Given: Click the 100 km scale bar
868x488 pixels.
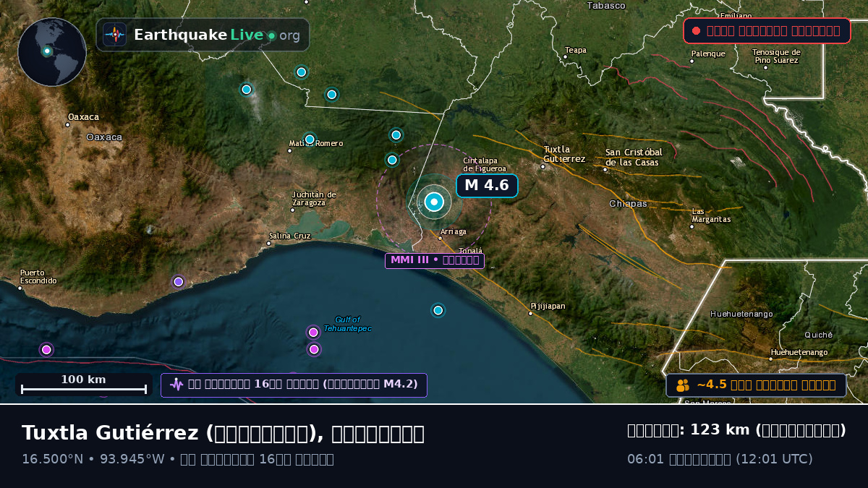Looking at the screenshot, I should (x=83, y=385).
